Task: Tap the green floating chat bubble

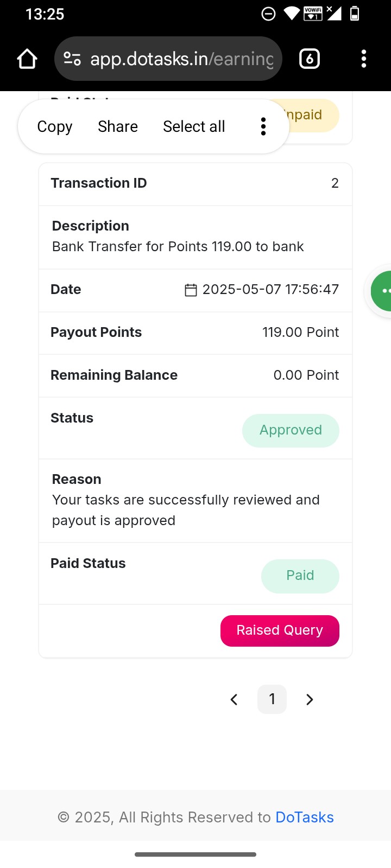Action: [382, 291]
